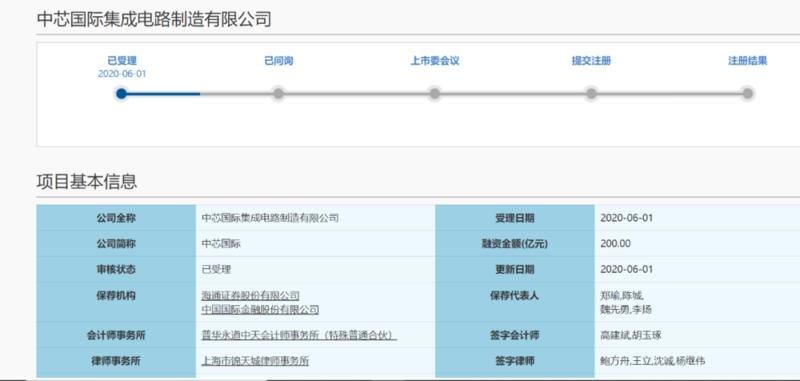The height and width of the screenshot is (381, 800).
Task: Click the blue completed progress bar segment
Action: point(161,94)
